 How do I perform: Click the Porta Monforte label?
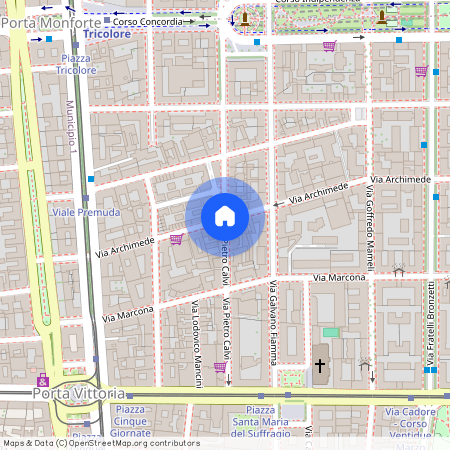tap(51, 23)
